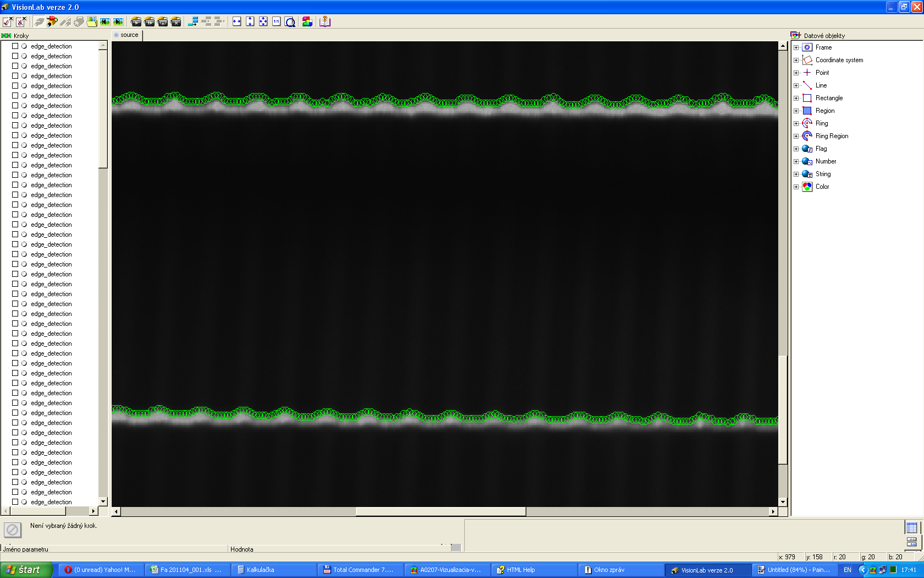Tick the second edge_detection checkbox from top
The image size is (924, 578).
click(15, 56)
